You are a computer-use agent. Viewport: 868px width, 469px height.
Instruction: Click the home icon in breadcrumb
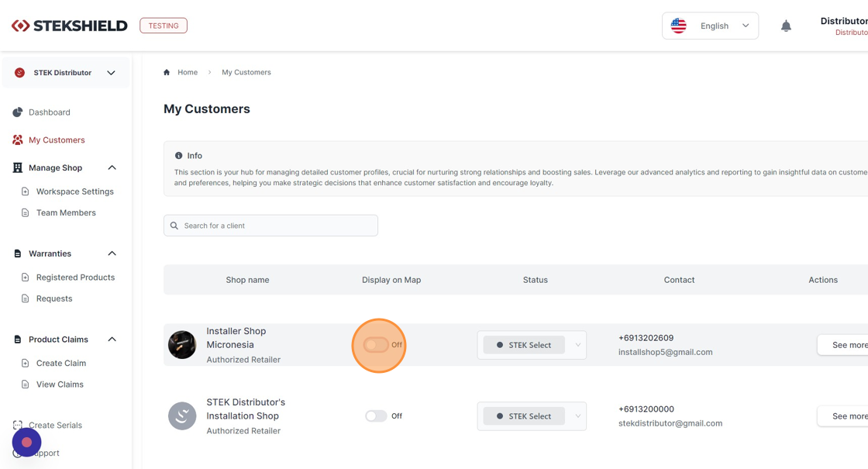pyautogui.click(x=167, y=72)
